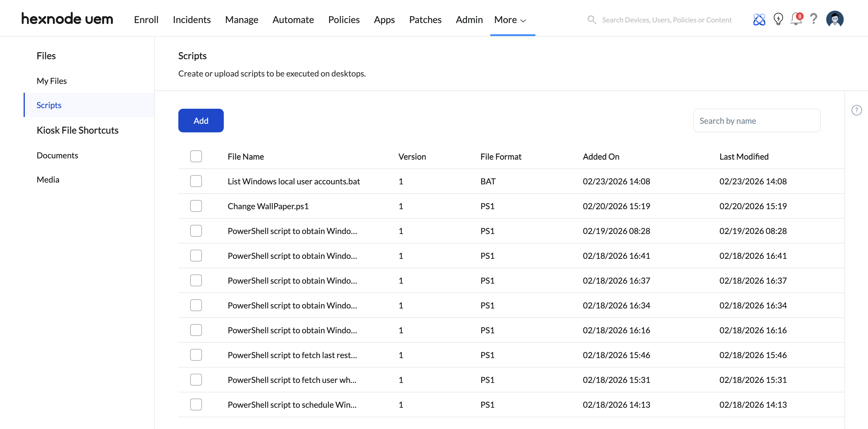Open PowerShell script to schedule Win... file
Screen dimensions: 868x429
pyautogui.click(x=292, y=405)
